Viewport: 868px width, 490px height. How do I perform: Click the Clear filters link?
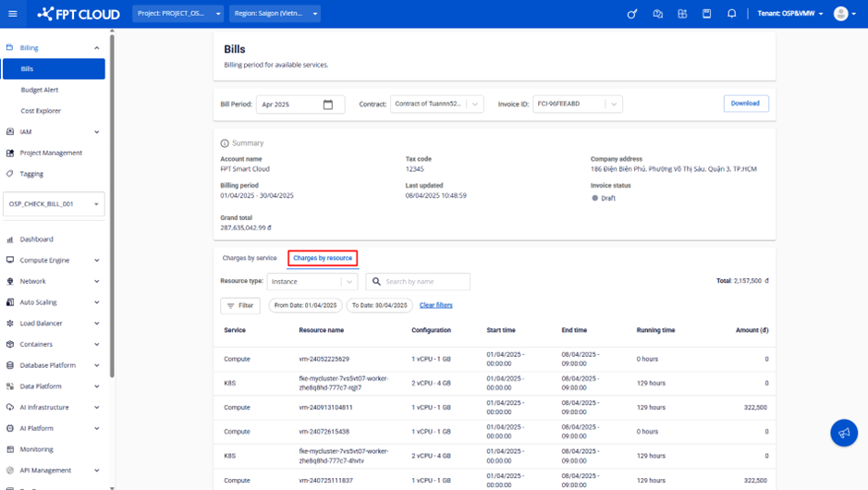pyautogui.click(x=435, y=305)
